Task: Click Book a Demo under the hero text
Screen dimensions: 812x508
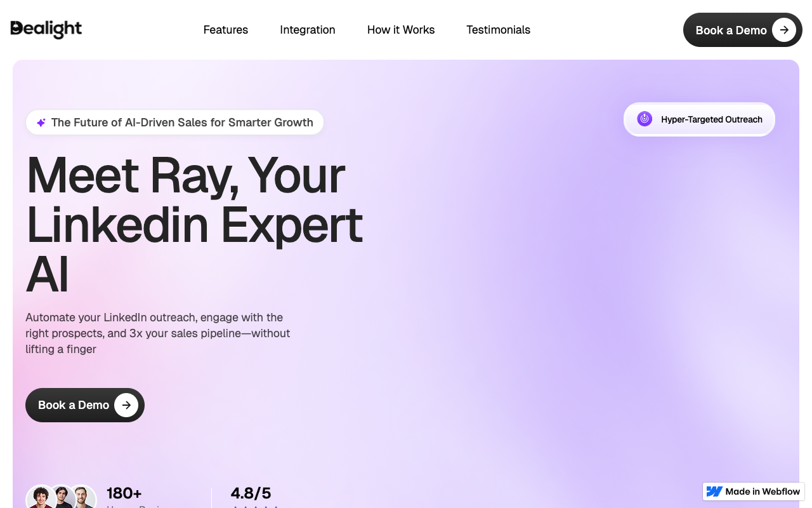Action: pyautogui.click(x=85, y=405)
